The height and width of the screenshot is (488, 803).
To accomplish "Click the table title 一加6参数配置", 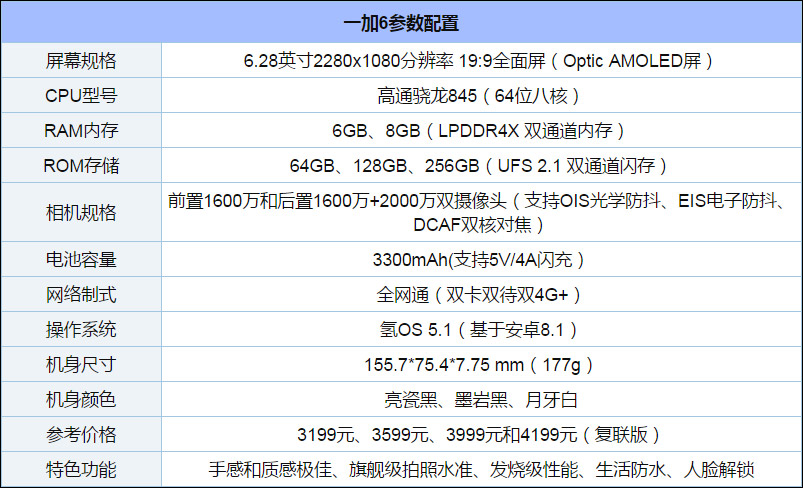I will tap(401, 23).
